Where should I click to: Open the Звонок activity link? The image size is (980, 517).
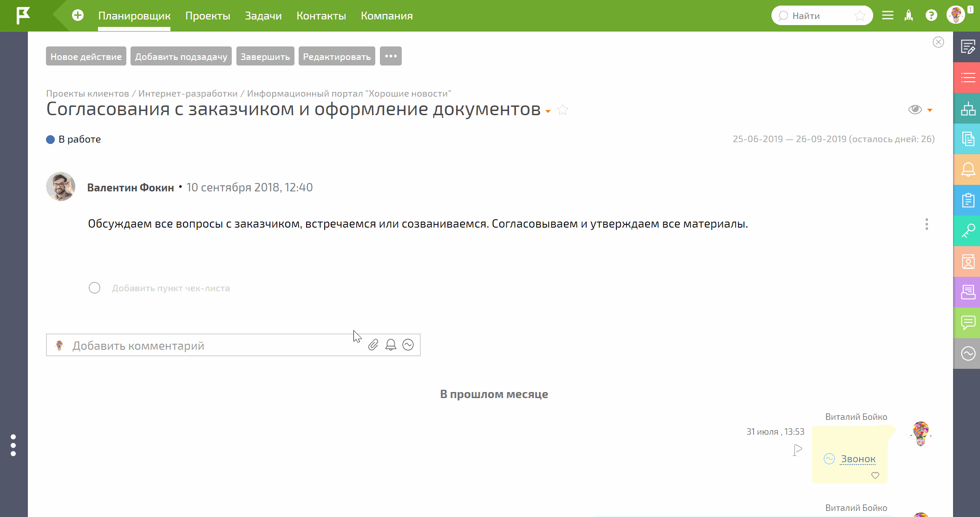point(857,459)
